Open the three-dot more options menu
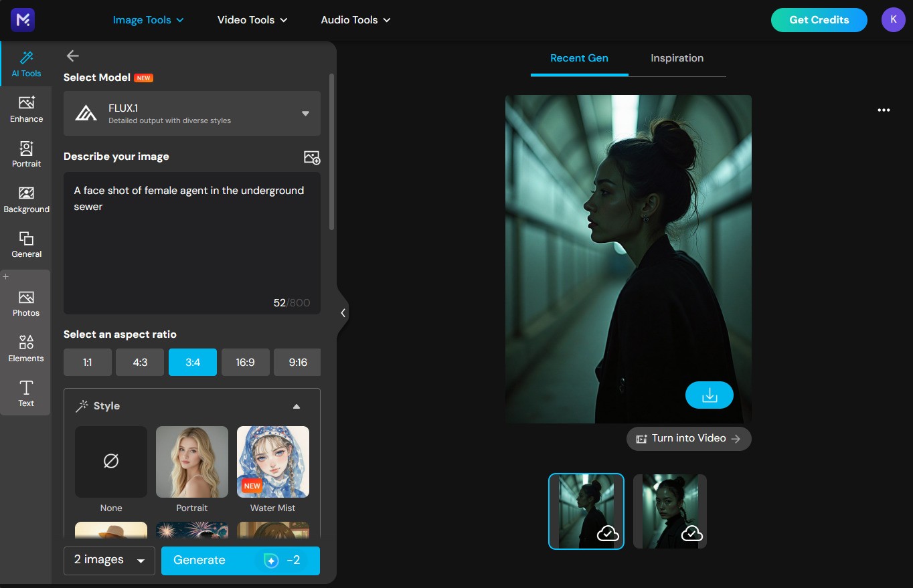 (884, 110)
